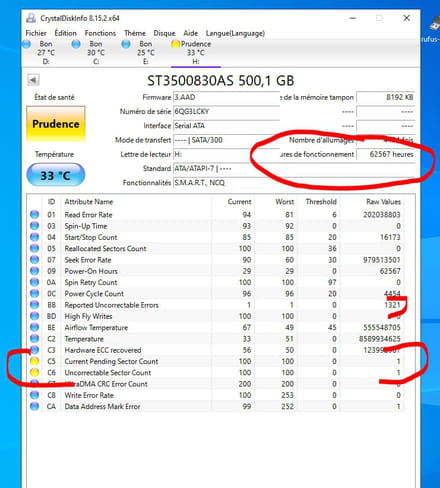Click the status icon for Reported Uncorrectable Errors
440x488 pixels.
(34, 305)
